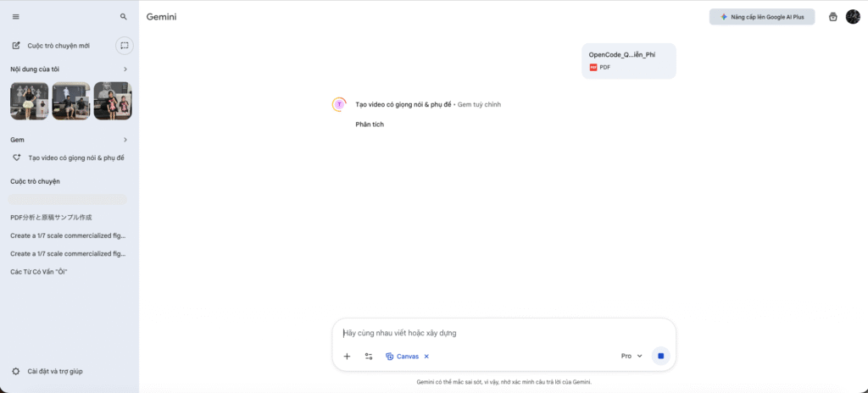Expand the Gem section chevron
Image resolution: width=868 pixels, height=393 pixels.
click(x=125, y=139)
